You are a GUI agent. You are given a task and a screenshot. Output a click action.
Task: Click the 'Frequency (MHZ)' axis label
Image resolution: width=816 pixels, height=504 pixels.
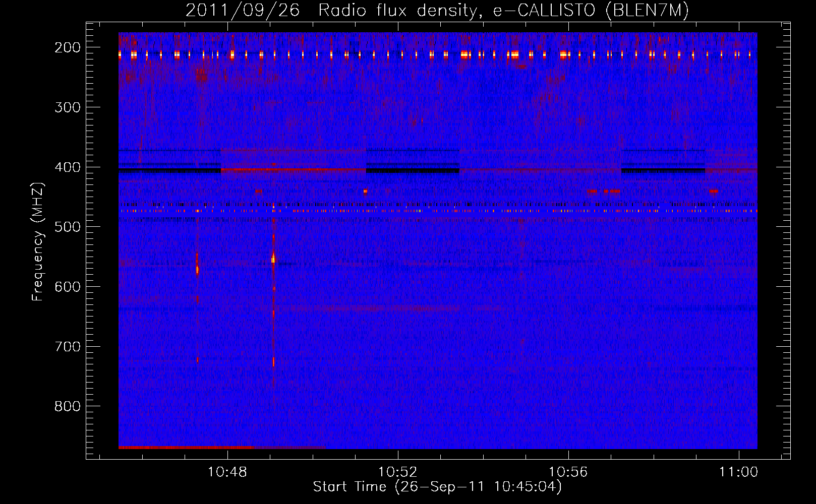(x=38, y=241)
